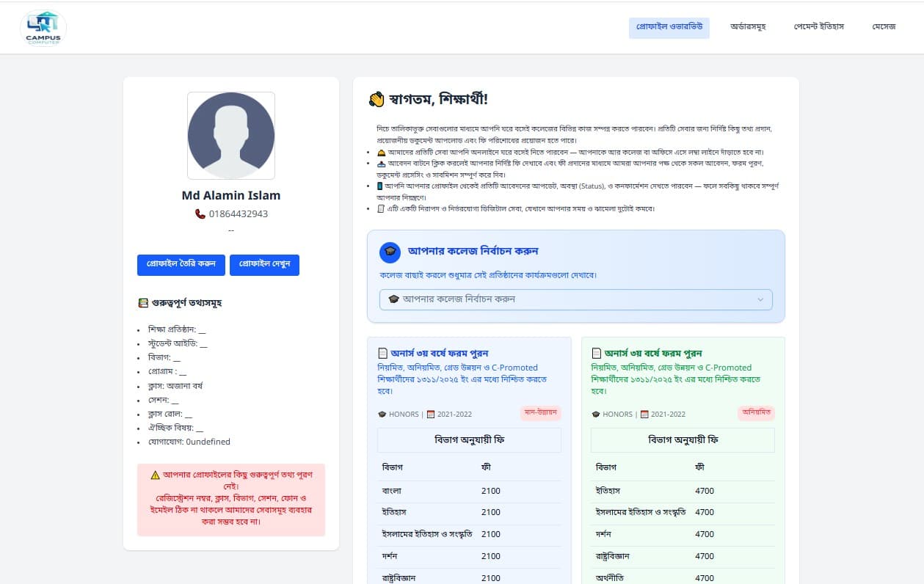Viewport: 924px width, 584px height.
Task: Click document icon on the blue form card
Action: [382, 354]
